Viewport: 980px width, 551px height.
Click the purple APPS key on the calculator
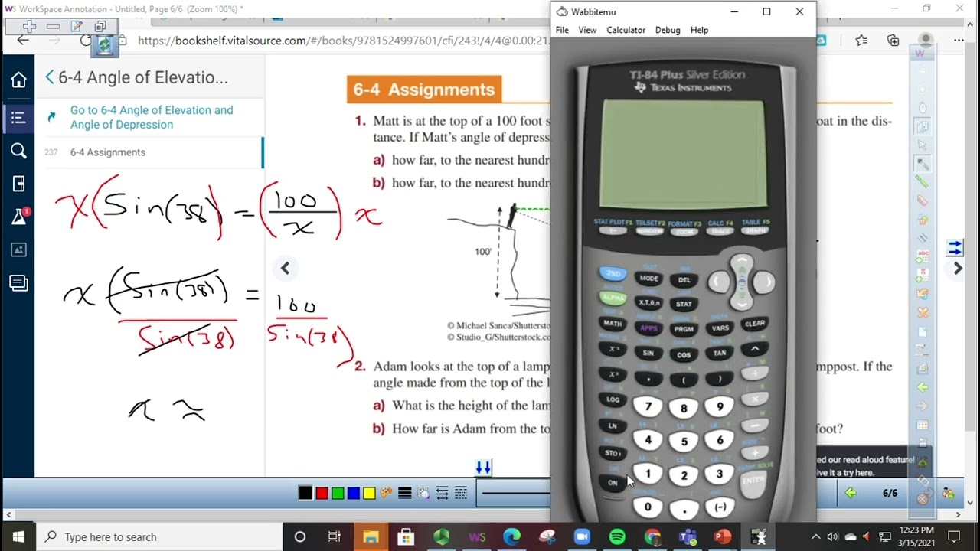point(648,328)
